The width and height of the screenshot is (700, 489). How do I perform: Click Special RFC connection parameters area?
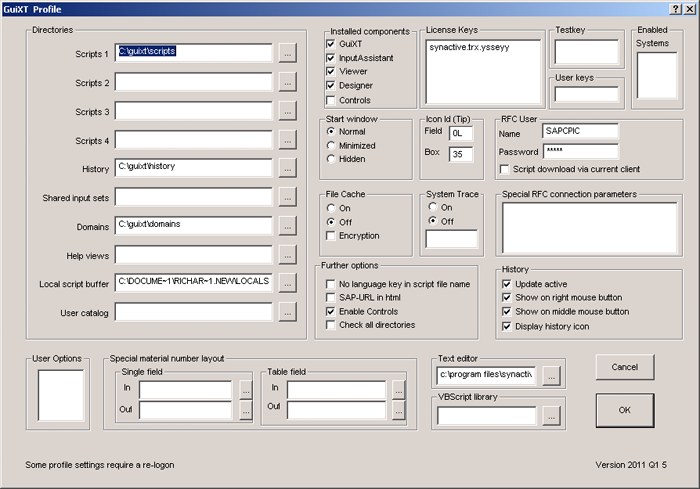coord(590,228)
